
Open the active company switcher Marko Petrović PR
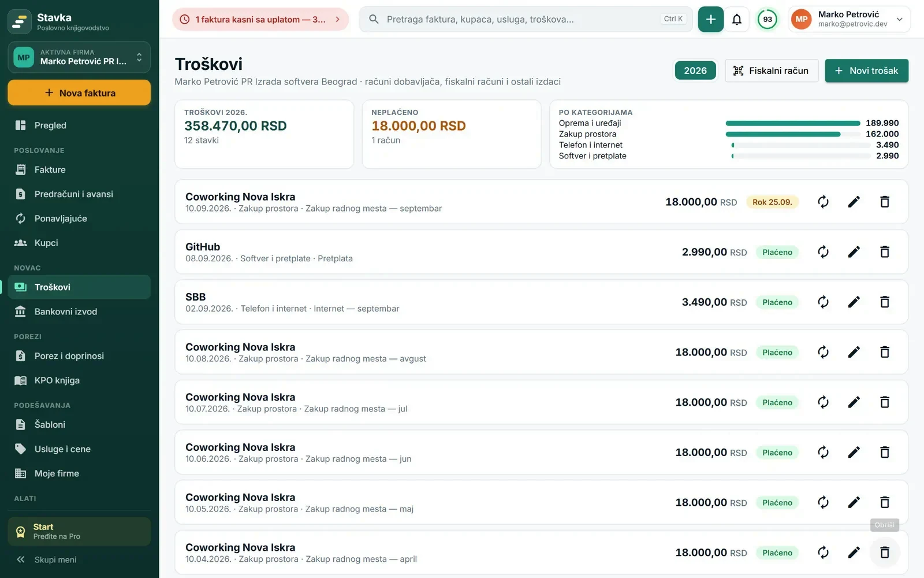[79, 57]
